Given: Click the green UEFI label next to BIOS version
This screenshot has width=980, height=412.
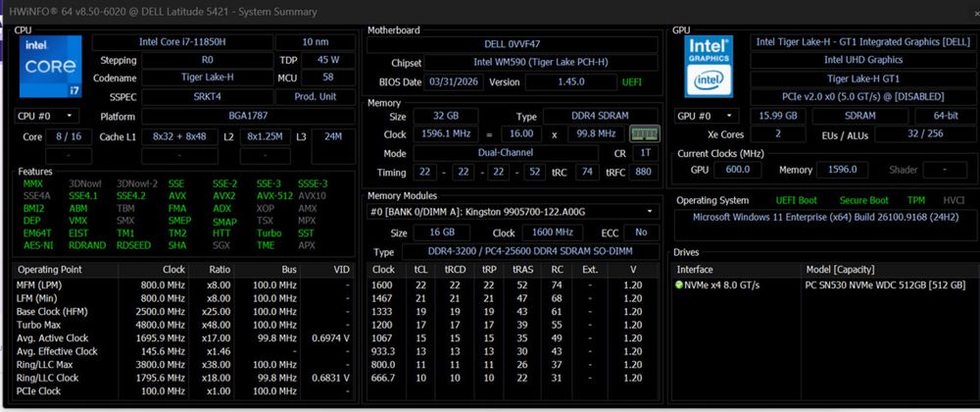Looking at the screenshot, I should click(x=632, y=81).
